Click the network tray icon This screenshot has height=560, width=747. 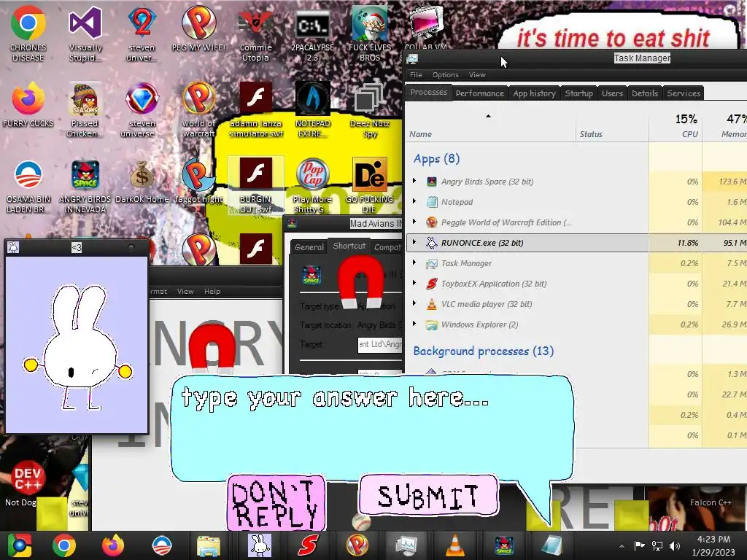(x=657, y=545)
